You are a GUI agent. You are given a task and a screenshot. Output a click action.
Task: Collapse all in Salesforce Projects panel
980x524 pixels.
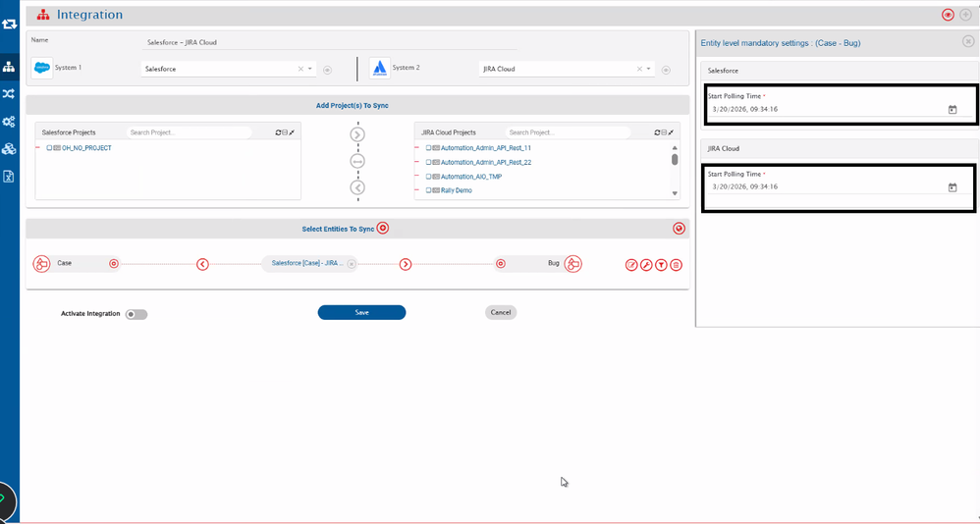click(285, 132)
